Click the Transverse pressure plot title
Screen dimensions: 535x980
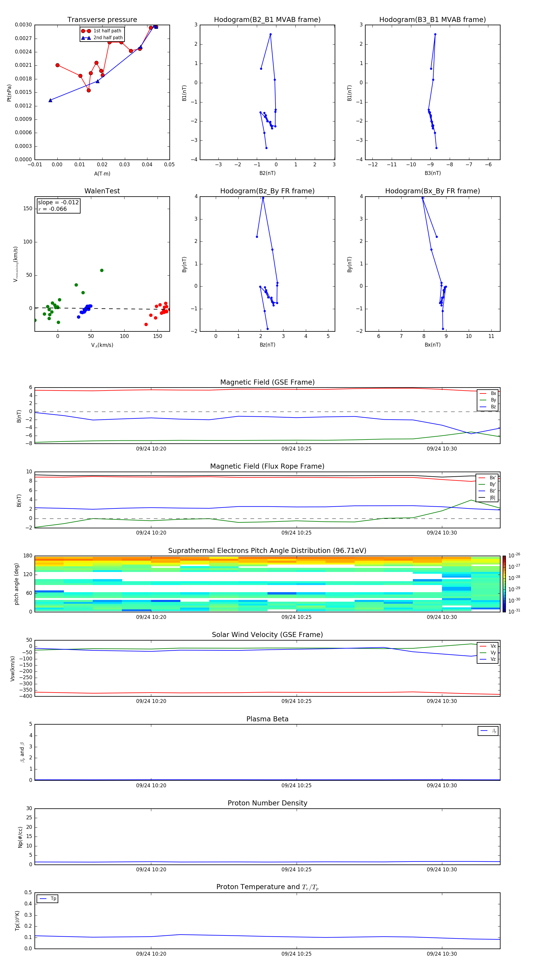point(102,20)
